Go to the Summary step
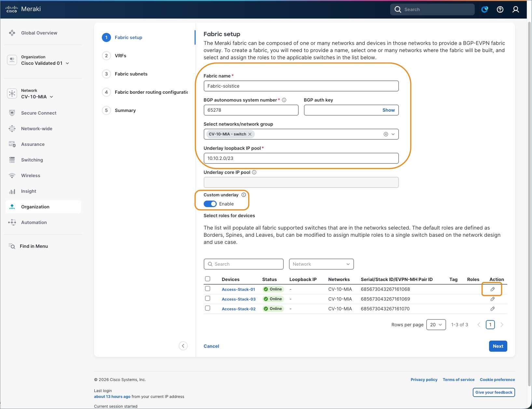 pyautogui.click(x=125, y=110)
